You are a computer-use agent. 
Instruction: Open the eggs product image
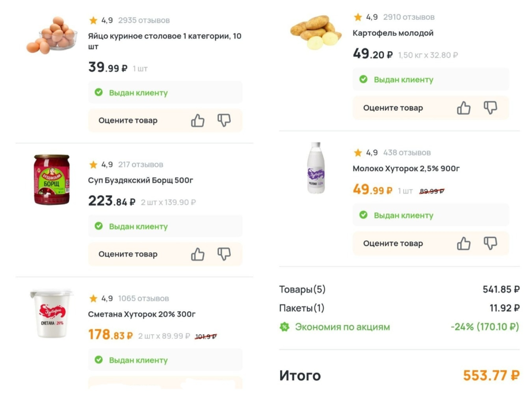51,35
